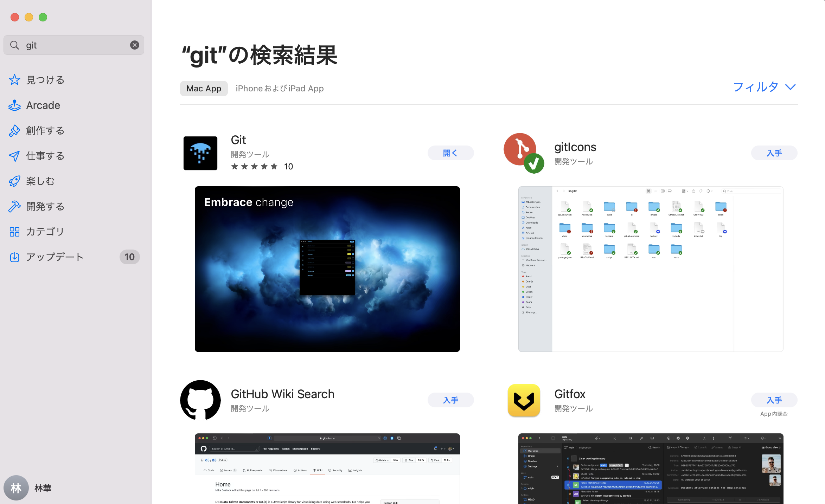Click 入手 button for gitIcons

[x=774, y=153]
